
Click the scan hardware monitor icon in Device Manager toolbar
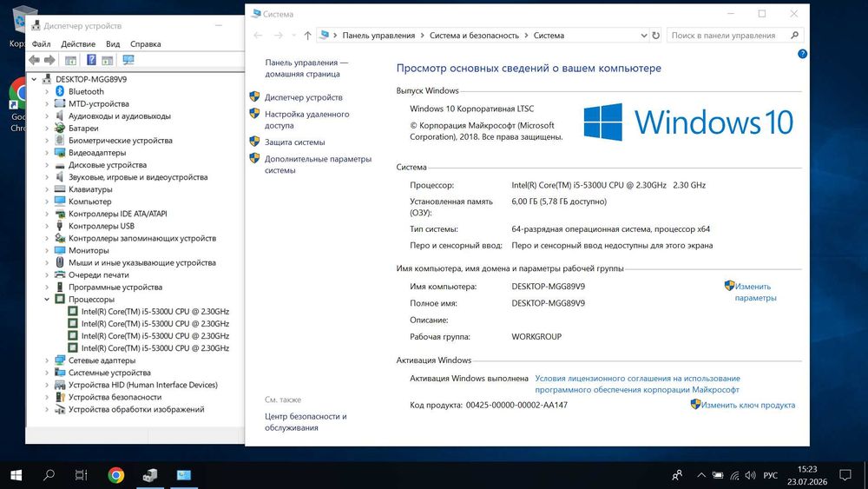tap(128, 60)
